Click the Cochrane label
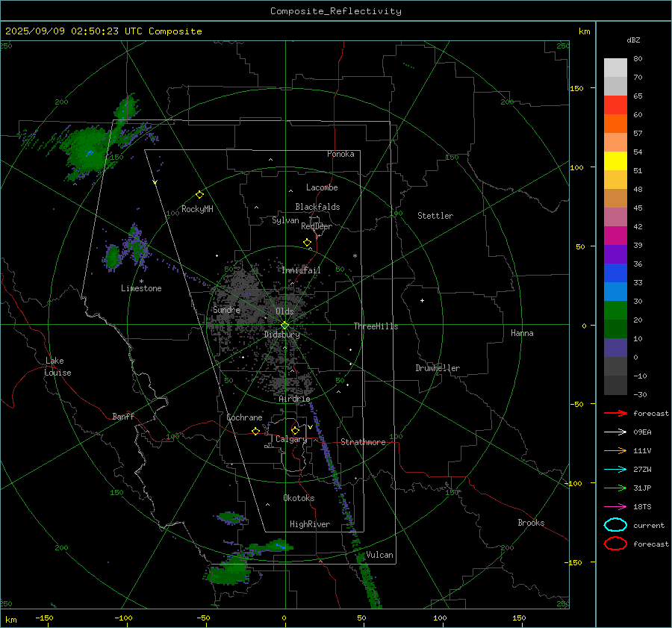This screenshot has width=672, height=628. click(244, 417)
